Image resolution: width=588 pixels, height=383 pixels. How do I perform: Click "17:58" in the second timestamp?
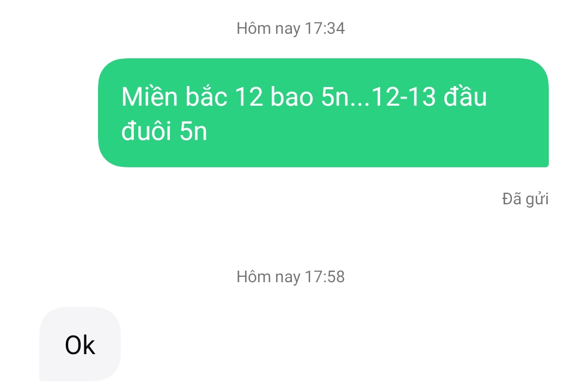(x=324, y=277)
